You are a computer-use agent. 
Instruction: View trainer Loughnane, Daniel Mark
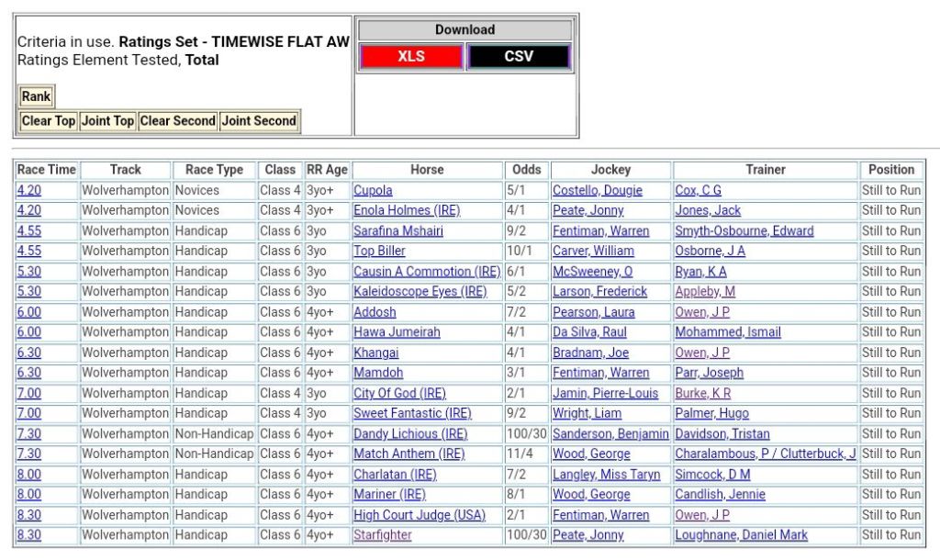click(x=741, y=535)
